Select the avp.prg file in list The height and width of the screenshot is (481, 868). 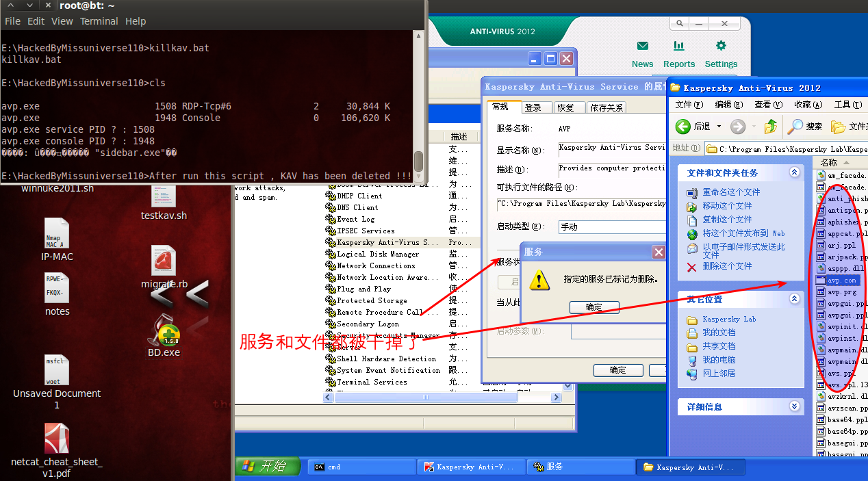click(x=836, y=291)
